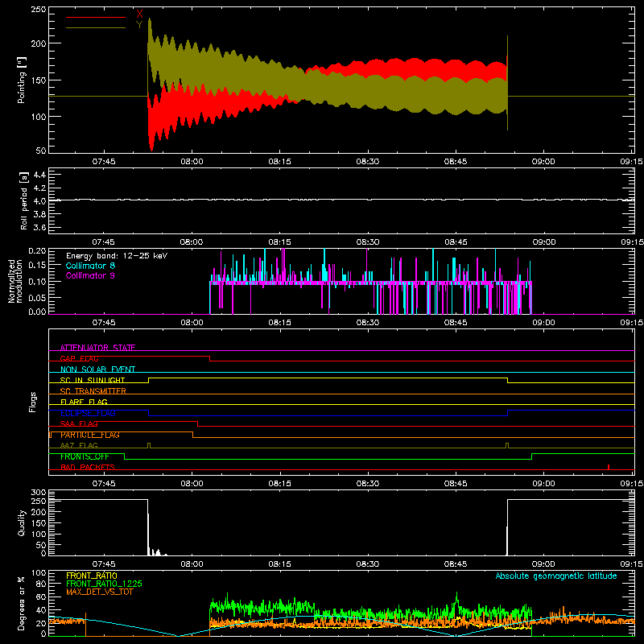Select the blue ECLIPSE_FLAG label

coord(88,413)
